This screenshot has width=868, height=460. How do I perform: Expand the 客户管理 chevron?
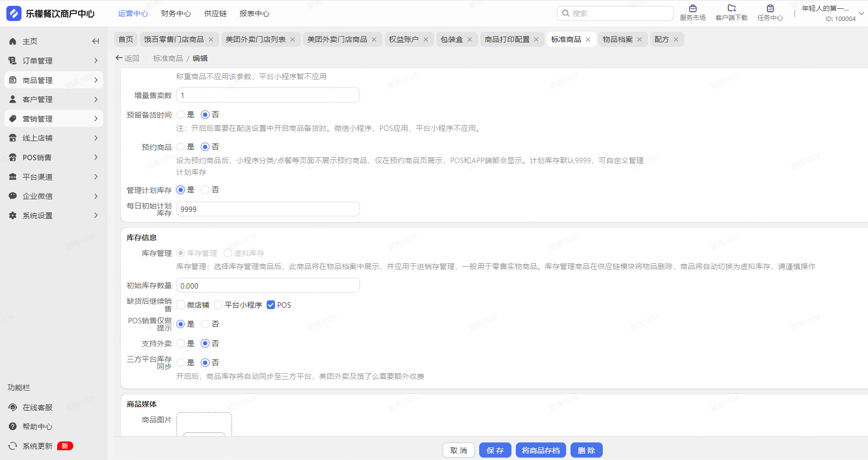[96, 99]
